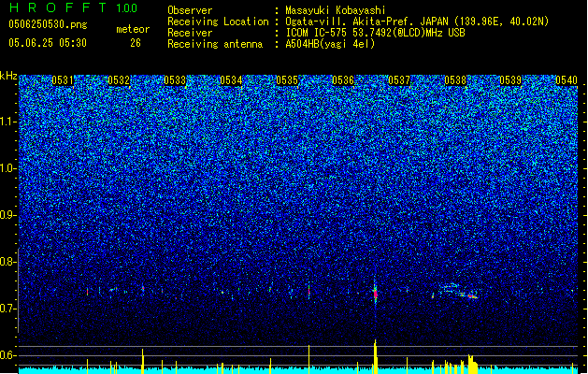This screenshot has width=588, height=374.
Task: Click the strongest meteor echo after 0536
Action: tap(376, 294)
